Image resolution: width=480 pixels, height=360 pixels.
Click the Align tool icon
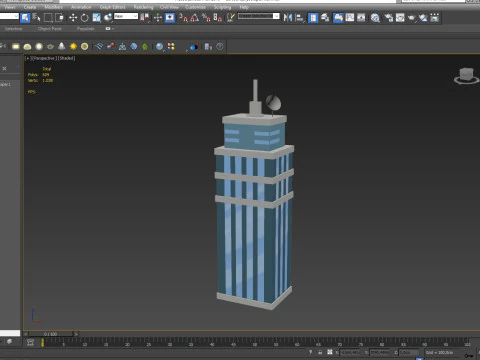point(300,17)
